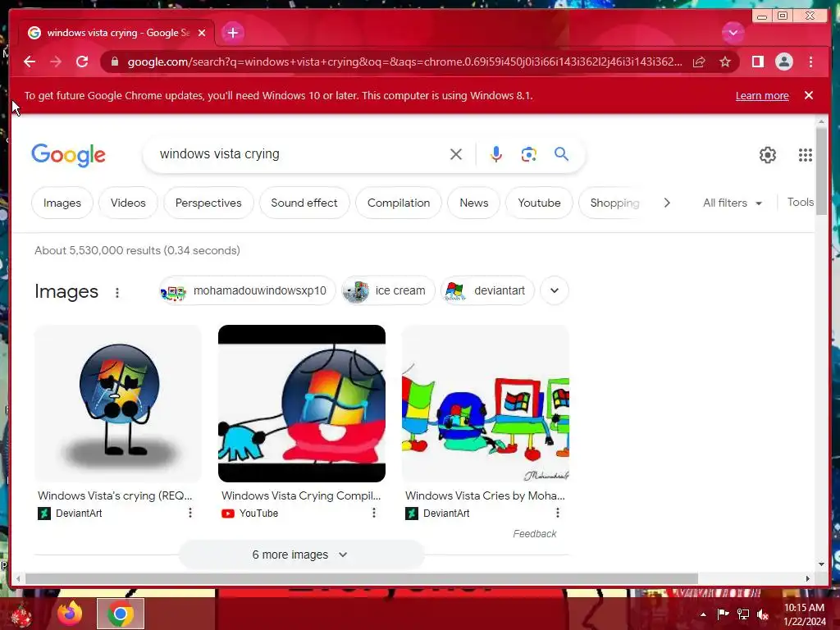
Task: Click the vertical scrollbar down arrow
Action: click(x=821, y=564)
